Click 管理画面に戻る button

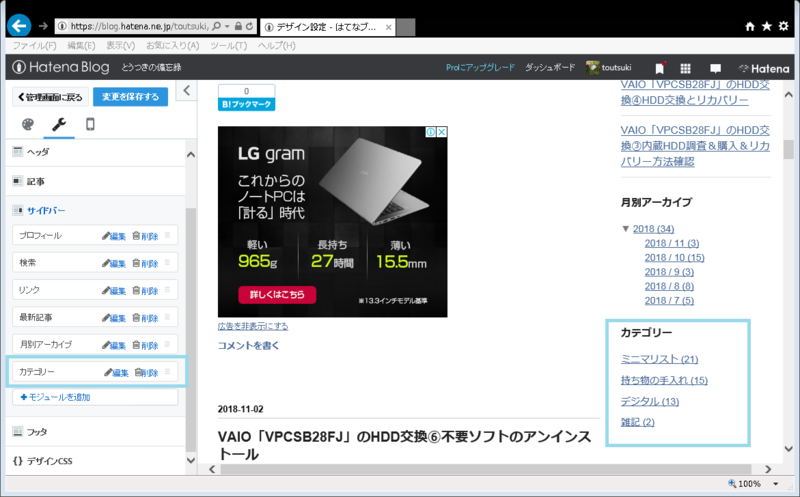pyautogui.click(x=50, y=96)
